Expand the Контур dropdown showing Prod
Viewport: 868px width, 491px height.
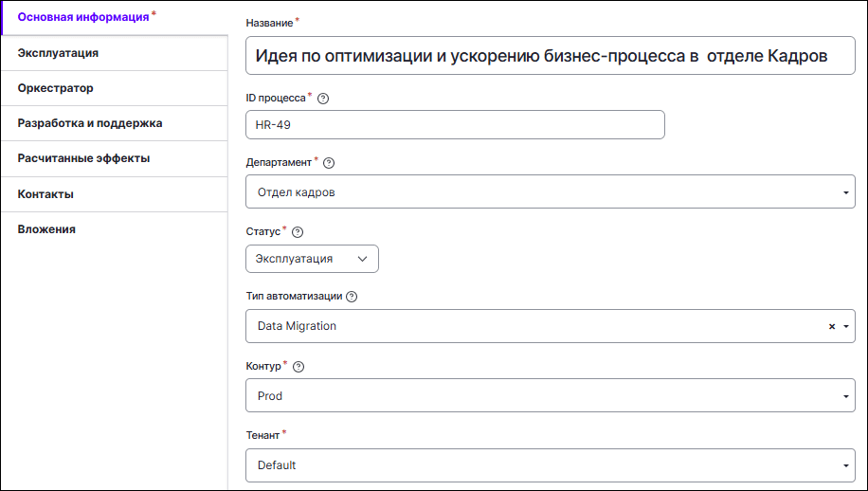pos(550,396)
